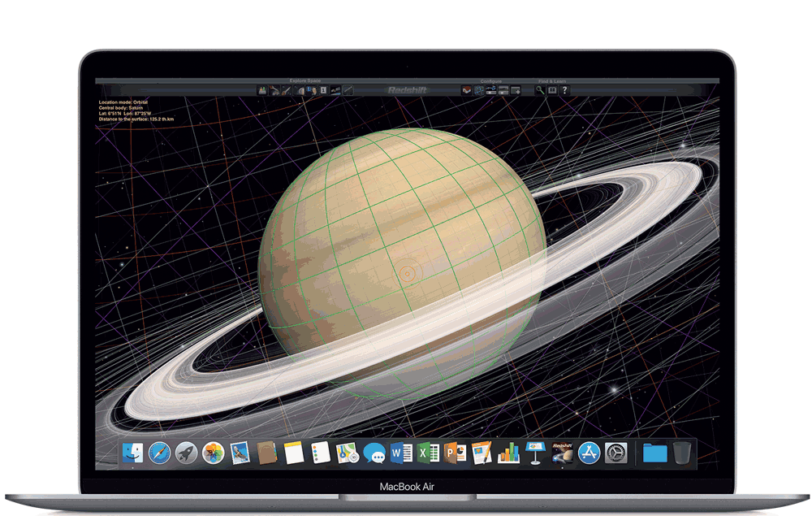Open Keynote from the Dock

coord(535,453)
